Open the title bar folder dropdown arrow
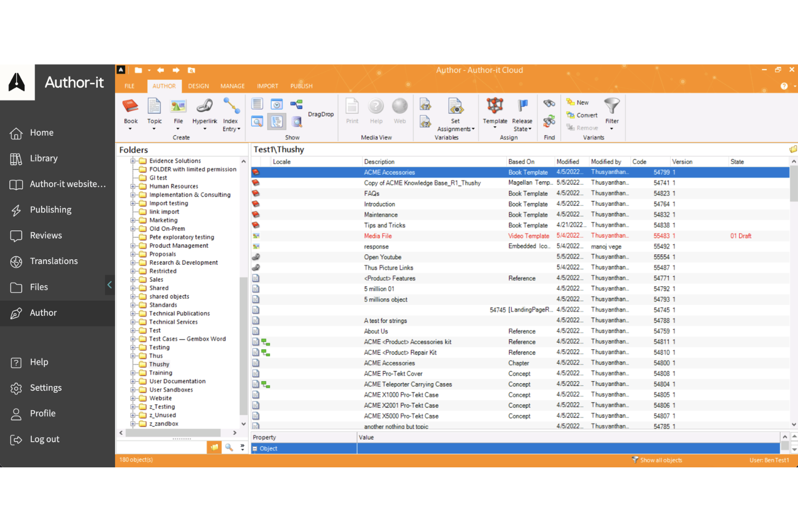This screenshot has height=532, width=798. pos(149,71)
